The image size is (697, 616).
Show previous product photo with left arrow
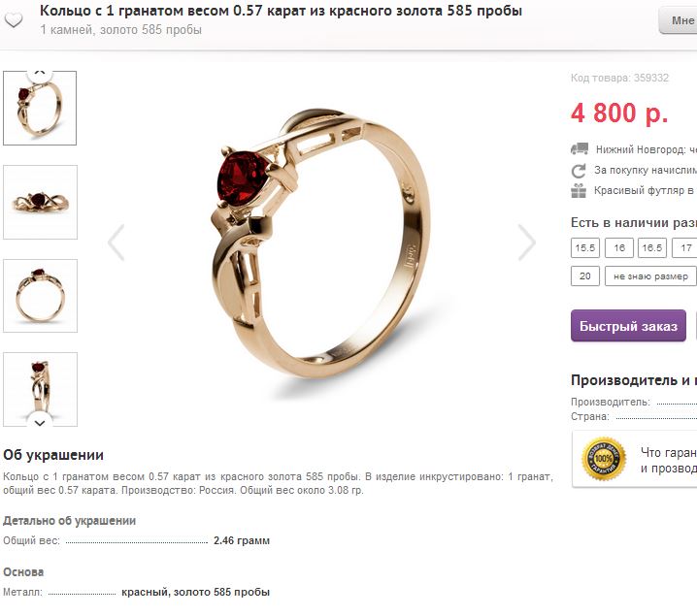click(x=116, y=243)
